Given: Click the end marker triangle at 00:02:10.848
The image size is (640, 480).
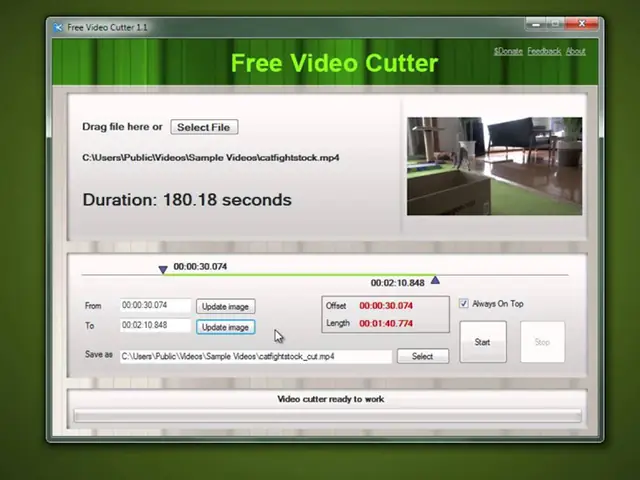Looking at the screenshot, I should (435, 280).
